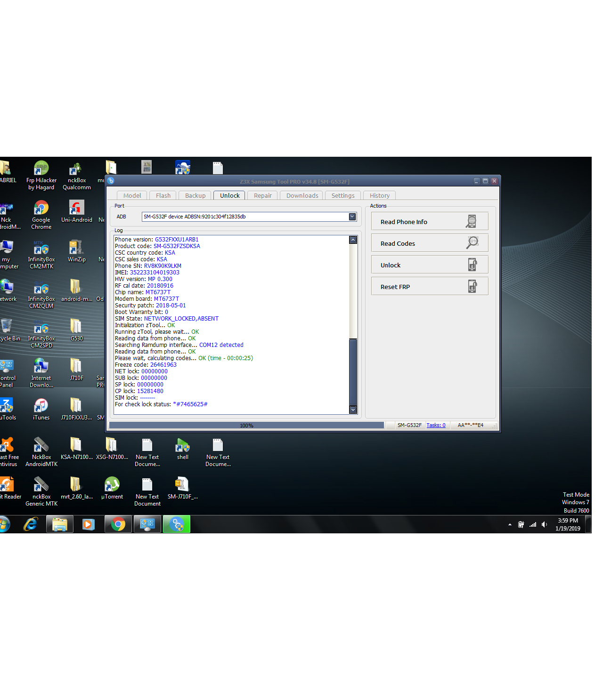The image size is (603, 700).
Task: Open the Settings tab
Action: click(342, 195)
